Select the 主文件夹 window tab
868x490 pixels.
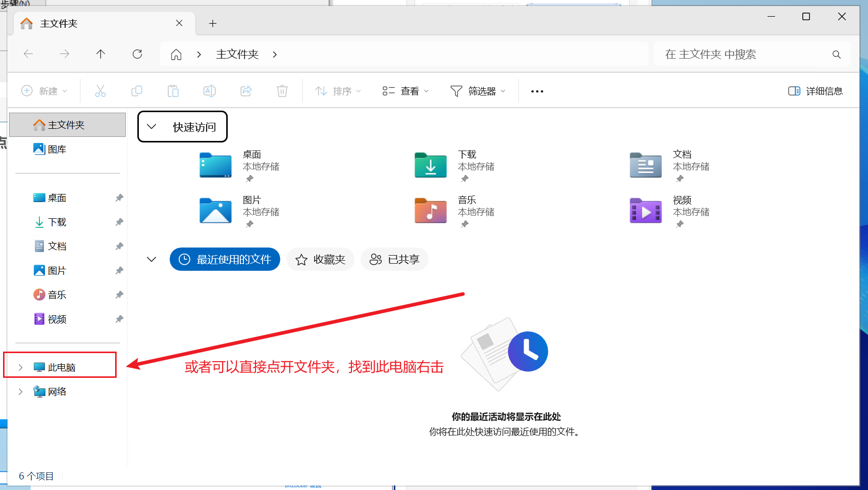pos(104,24)
